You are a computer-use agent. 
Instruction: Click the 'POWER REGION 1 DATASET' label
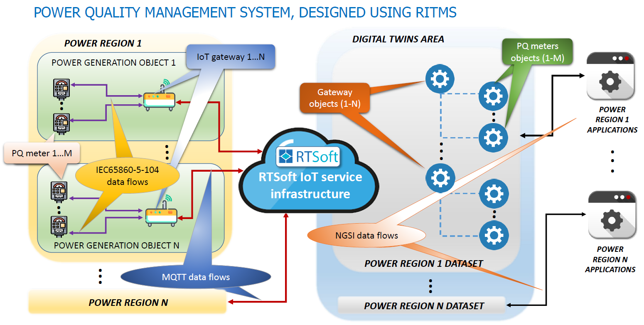pyautogui.click(x=423, y=263)
